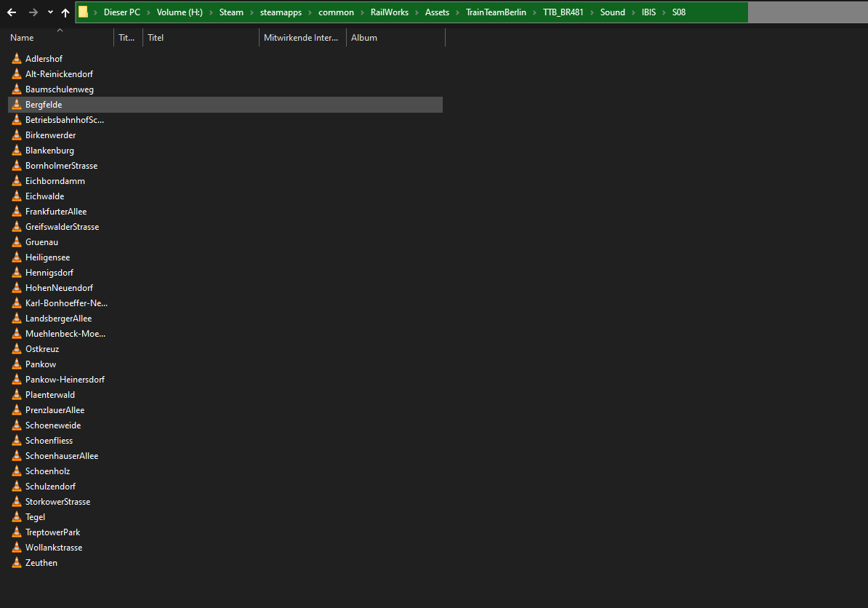Select VLC icon of Eichwalde file
The image size is (868, 608).
coord(17,196)
